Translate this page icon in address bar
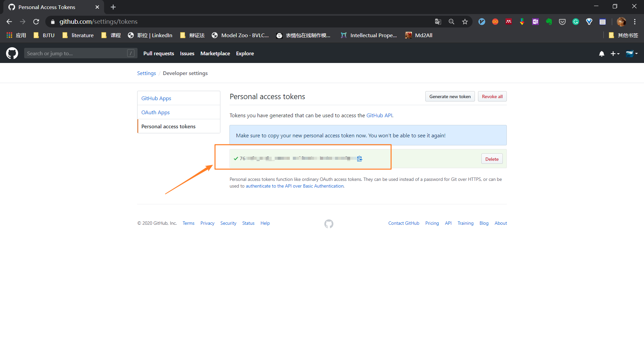The height and width of the screenshot is (345, 644). (438, 22)
